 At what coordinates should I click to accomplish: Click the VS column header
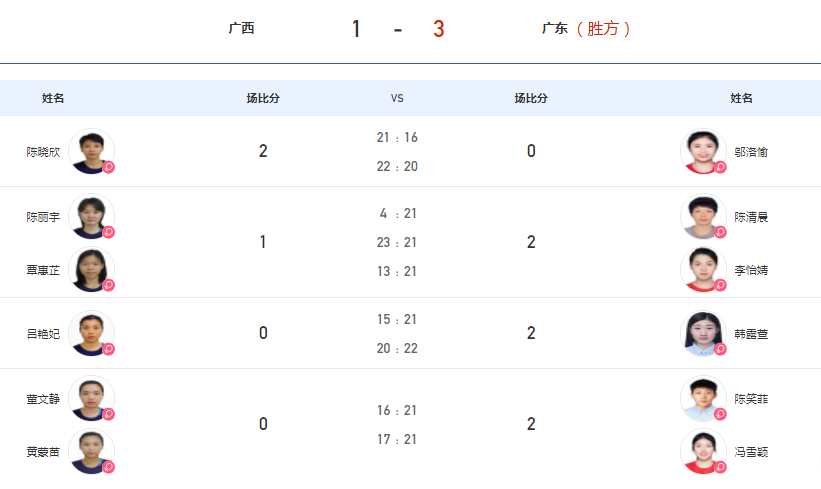tap(397, 98)
